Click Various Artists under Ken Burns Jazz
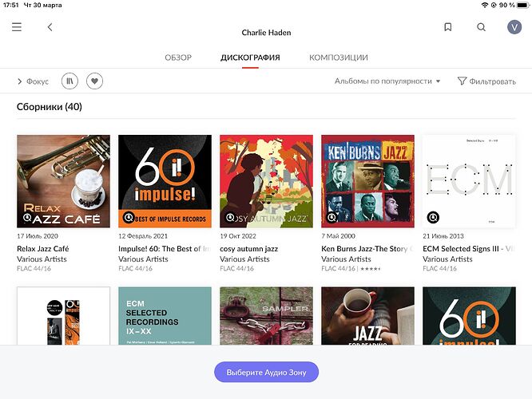This screenshot has height=399, width=532. click(x=346, y=259)
